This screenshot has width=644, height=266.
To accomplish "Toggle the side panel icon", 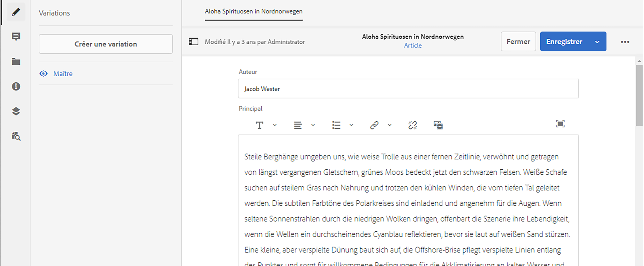I will tap(194, 42).
